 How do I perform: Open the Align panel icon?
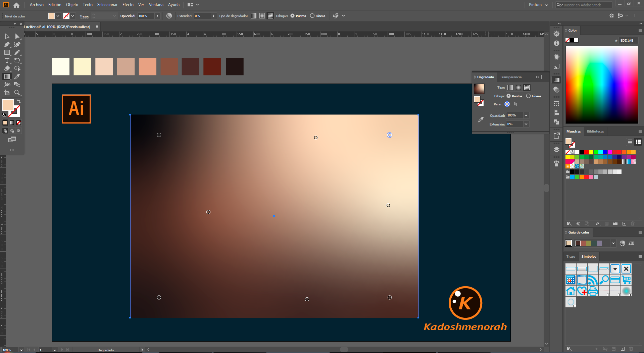[556, 113]
